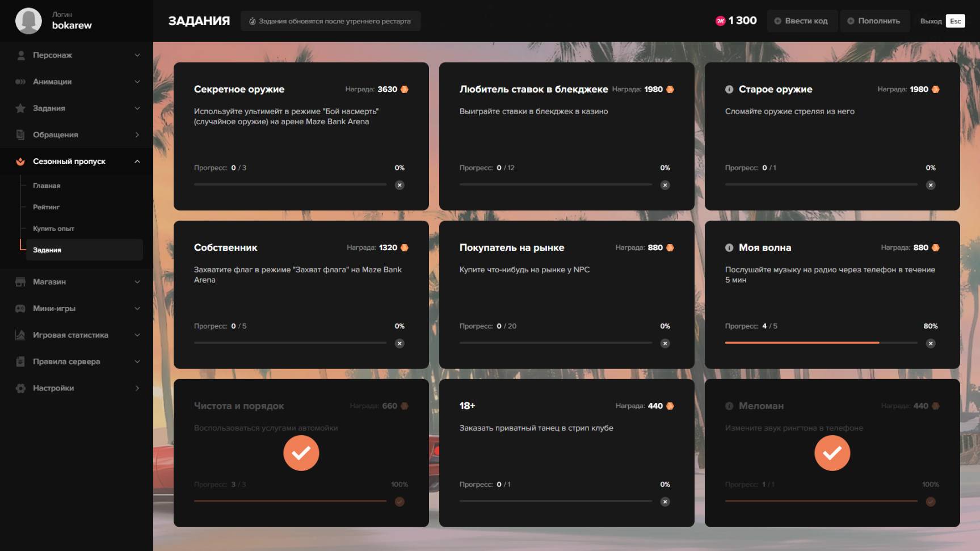The image size is (980, 551).
Task: Expand the Правила сервера chevron
Action: tap(137, 361)
